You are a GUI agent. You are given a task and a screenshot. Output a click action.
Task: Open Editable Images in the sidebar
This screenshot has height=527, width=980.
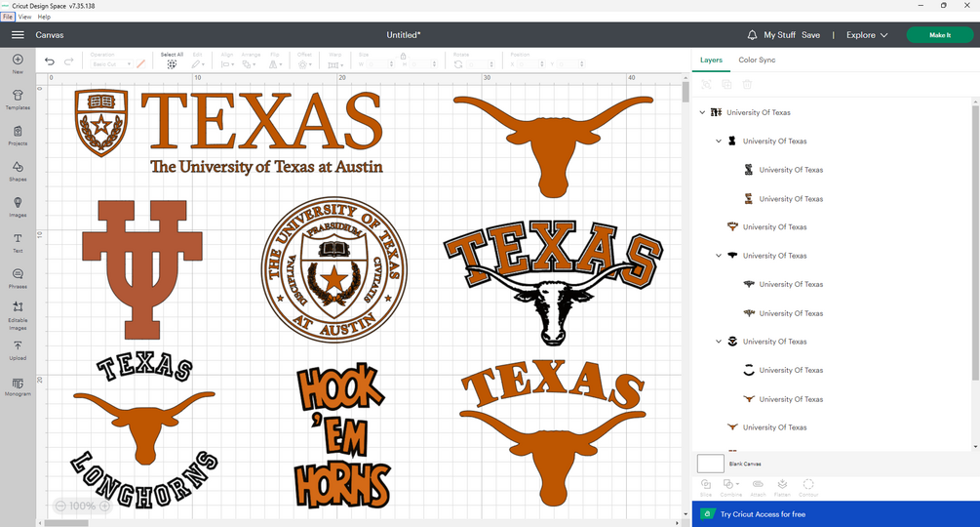(18, 315)
